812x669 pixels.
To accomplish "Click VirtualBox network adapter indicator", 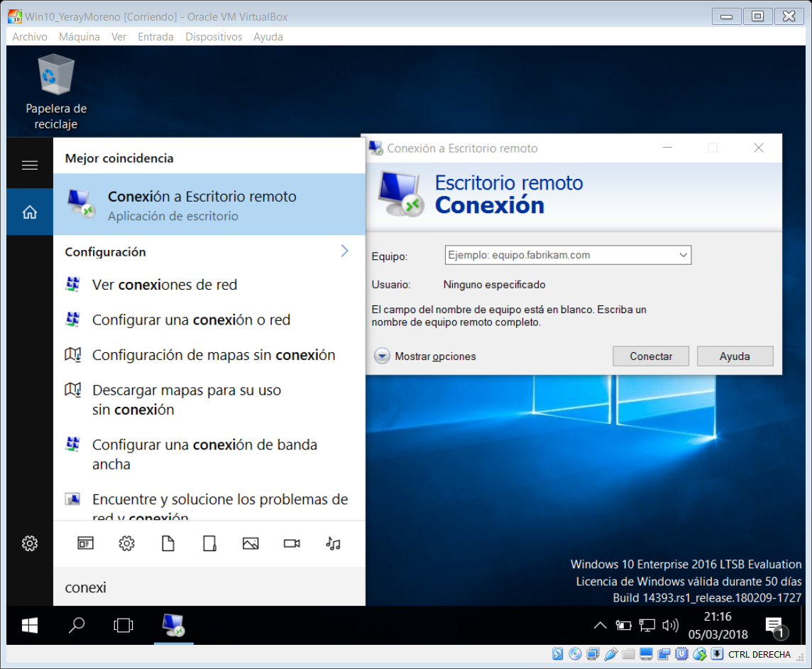I will pos(593,654).
